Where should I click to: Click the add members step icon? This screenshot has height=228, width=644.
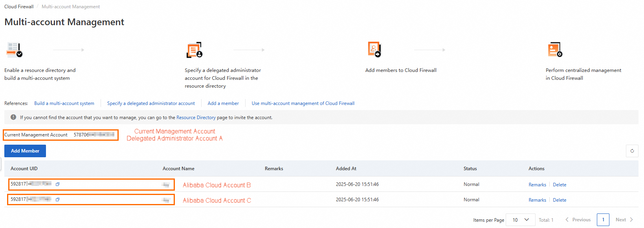(x=374, y=50)
